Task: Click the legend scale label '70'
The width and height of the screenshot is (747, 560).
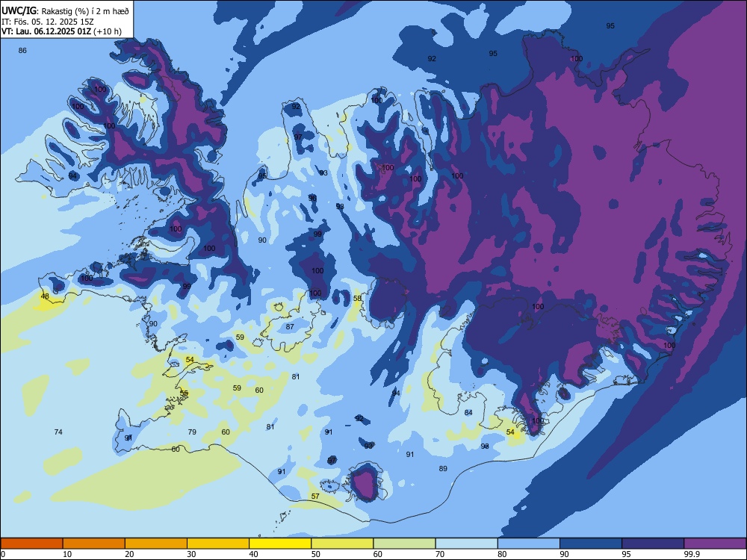Action: [440, 554]
